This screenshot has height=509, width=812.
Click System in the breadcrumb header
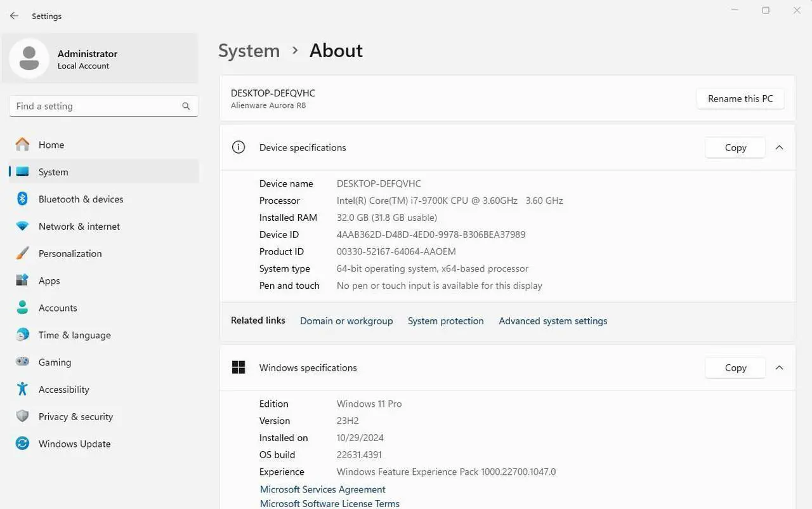point(249,51)
